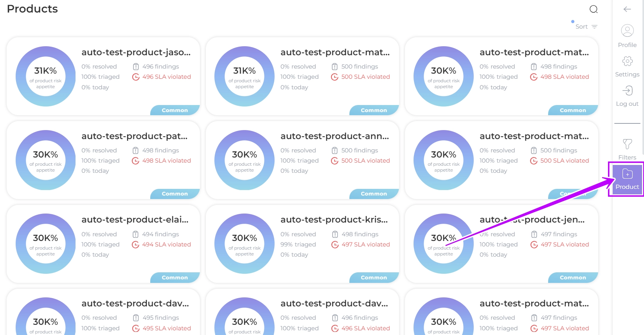Click the 31K% donut chart of auto-test-product-jaso...
This screenshot has height=335, width=644.
click(45, 76)
